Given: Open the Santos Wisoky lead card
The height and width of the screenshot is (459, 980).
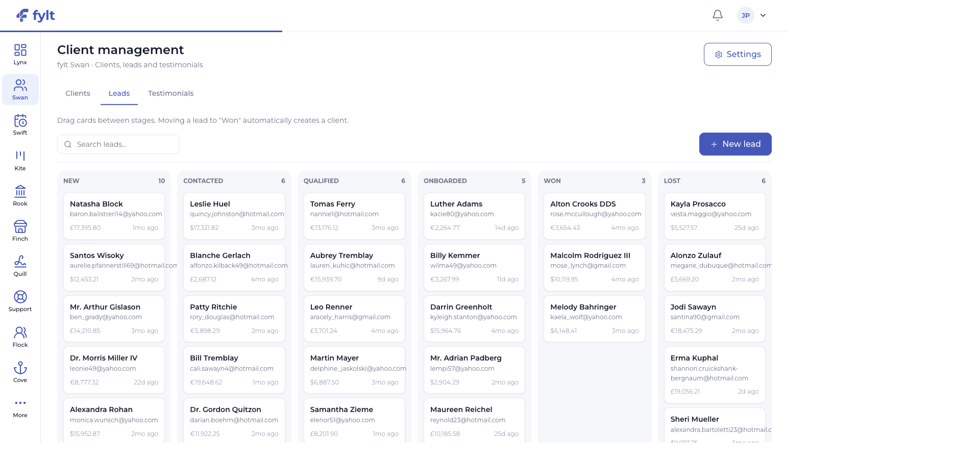Looking at the screenshot, I should click(x=114, y=267).
